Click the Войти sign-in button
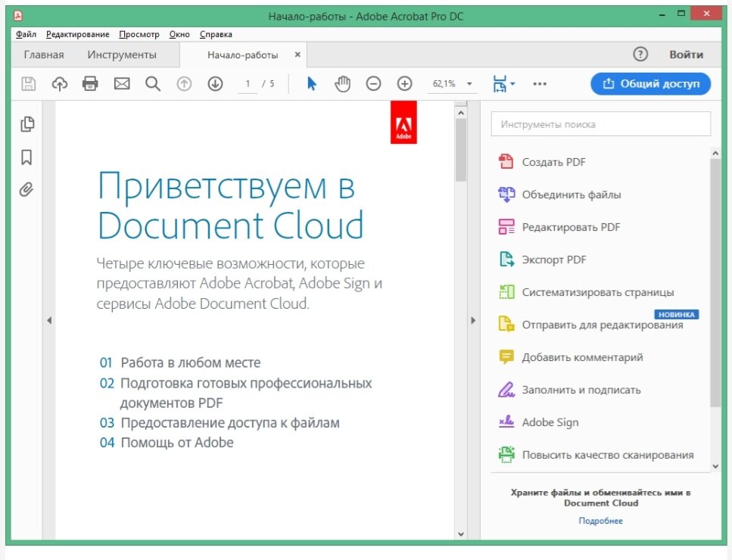 pyautogui.click(x=686, y=54)
